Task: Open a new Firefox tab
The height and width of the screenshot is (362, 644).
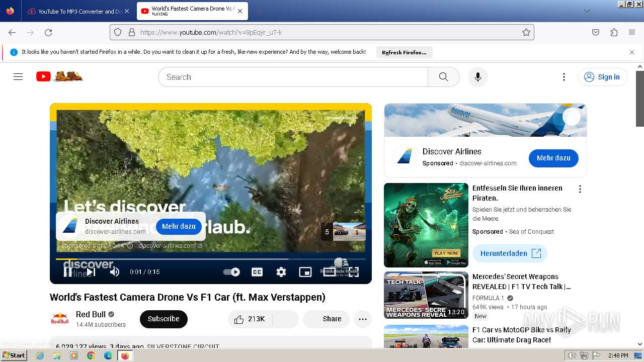Action: tap(259, 11)
